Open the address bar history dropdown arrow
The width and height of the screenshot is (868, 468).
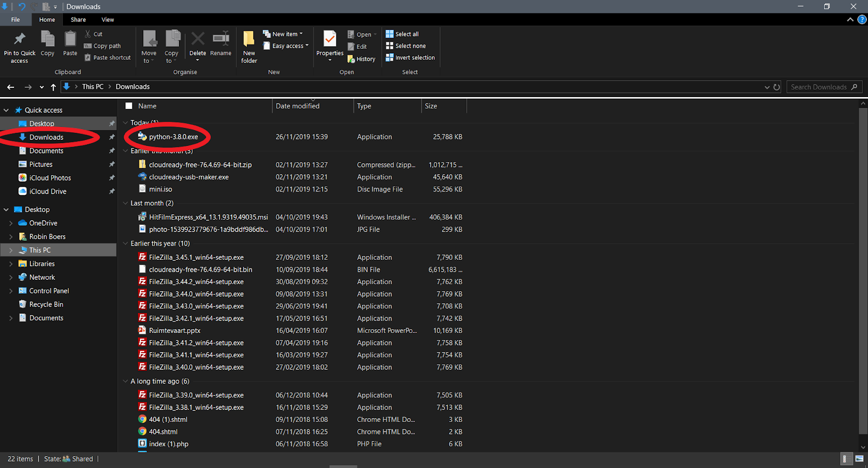[767, 87]
